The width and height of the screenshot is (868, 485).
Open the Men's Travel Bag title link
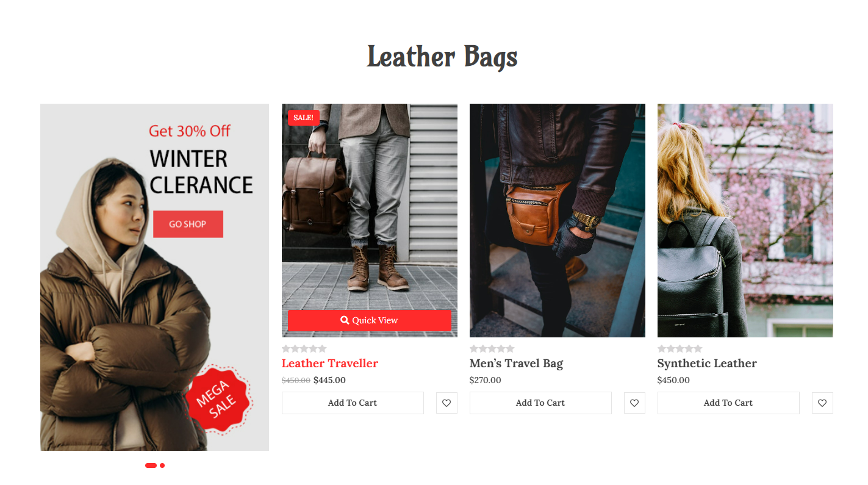516,364
